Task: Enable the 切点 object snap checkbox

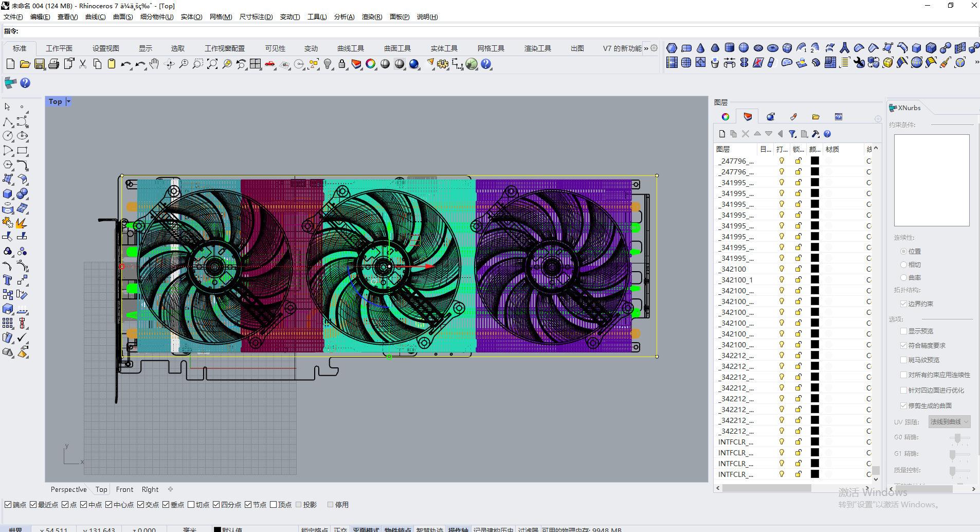Action: pyautogui.click(x=191, y=504)
